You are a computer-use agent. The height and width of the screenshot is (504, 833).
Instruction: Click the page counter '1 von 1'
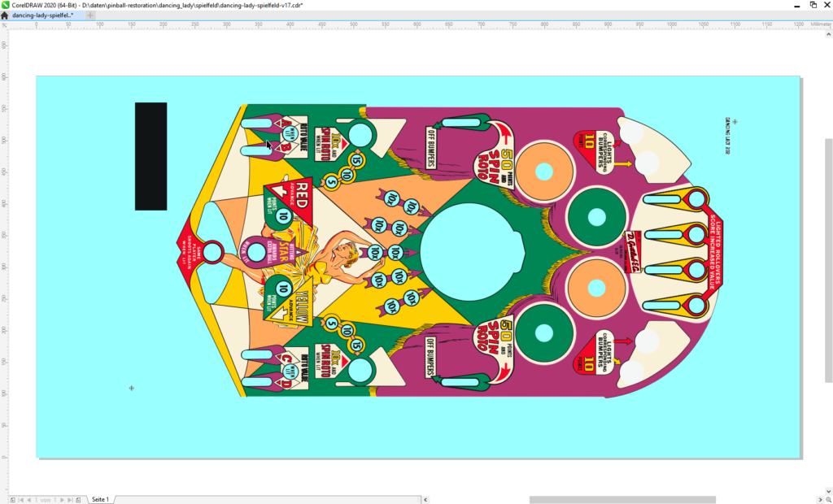(x=46, y=500)
